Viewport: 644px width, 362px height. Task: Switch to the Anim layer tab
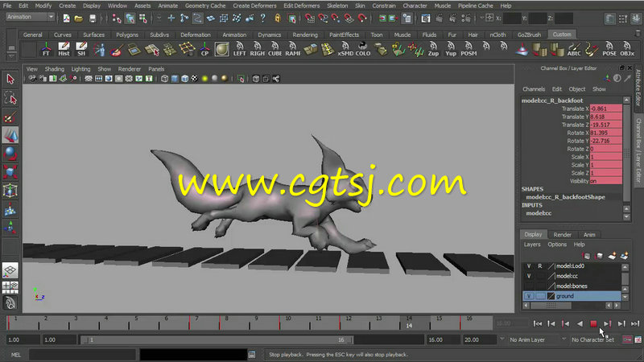click(589, 235)
